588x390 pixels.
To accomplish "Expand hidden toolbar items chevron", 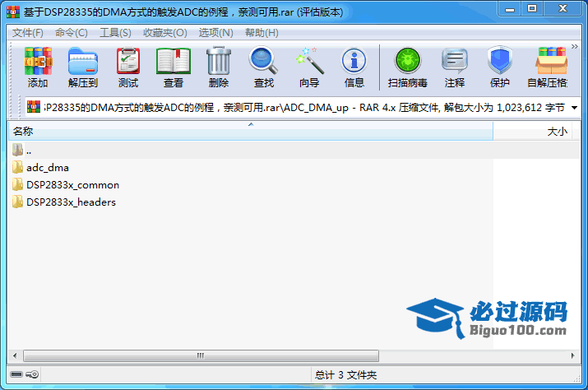I will click(575, 47).
